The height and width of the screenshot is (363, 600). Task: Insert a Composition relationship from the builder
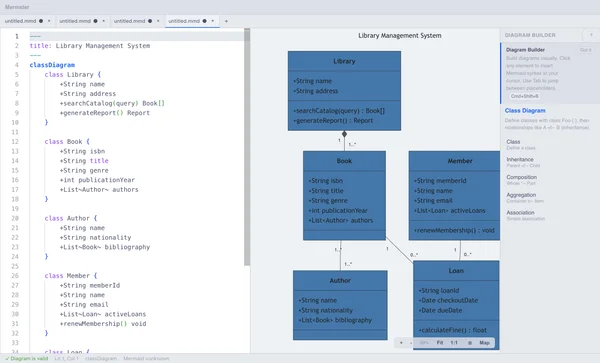(549, 180)
